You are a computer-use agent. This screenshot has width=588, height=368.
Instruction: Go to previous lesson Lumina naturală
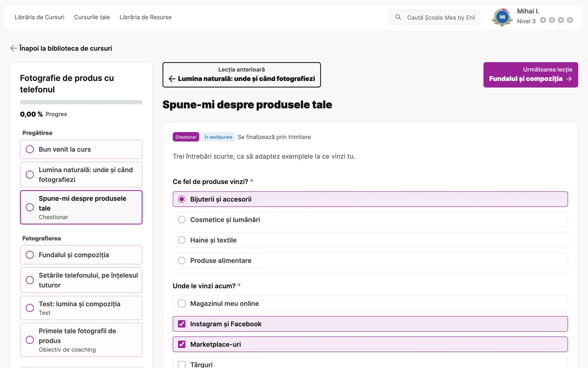tap(241, 75)
